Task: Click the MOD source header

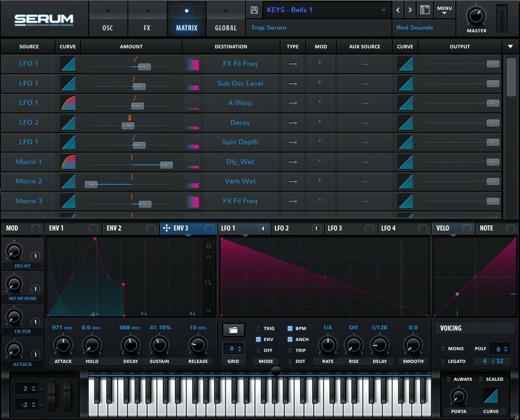Action: 22,228
